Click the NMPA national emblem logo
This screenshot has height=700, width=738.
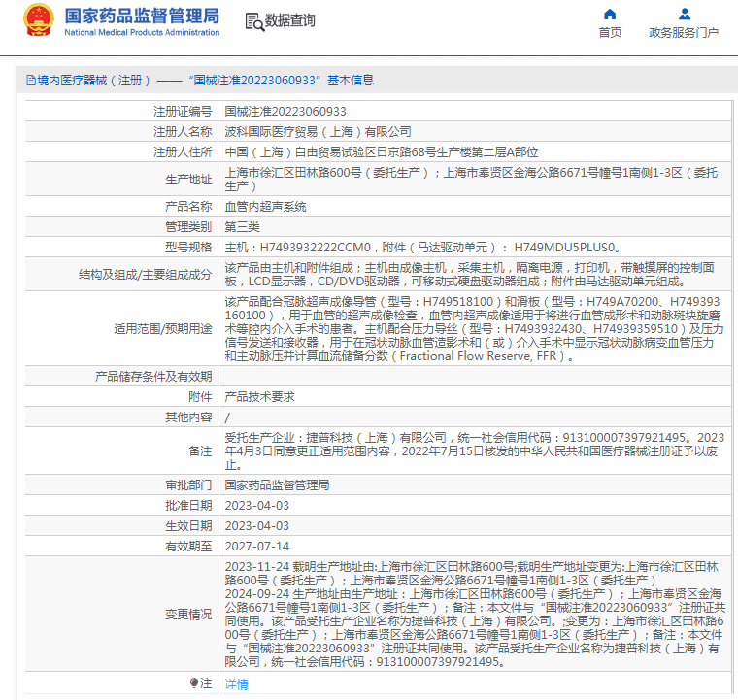(x=39, y=20)
